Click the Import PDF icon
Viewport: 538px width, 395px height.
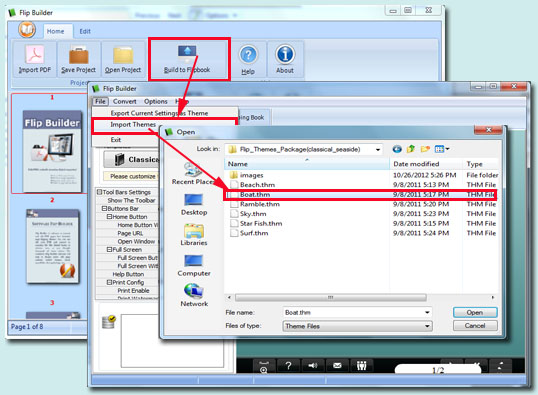pos(35,55)
